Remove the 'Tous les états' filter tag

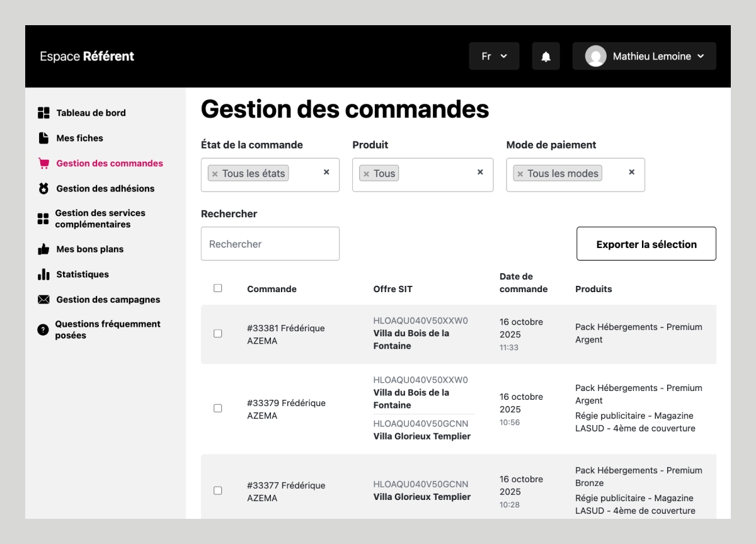[x=215, y=174]
